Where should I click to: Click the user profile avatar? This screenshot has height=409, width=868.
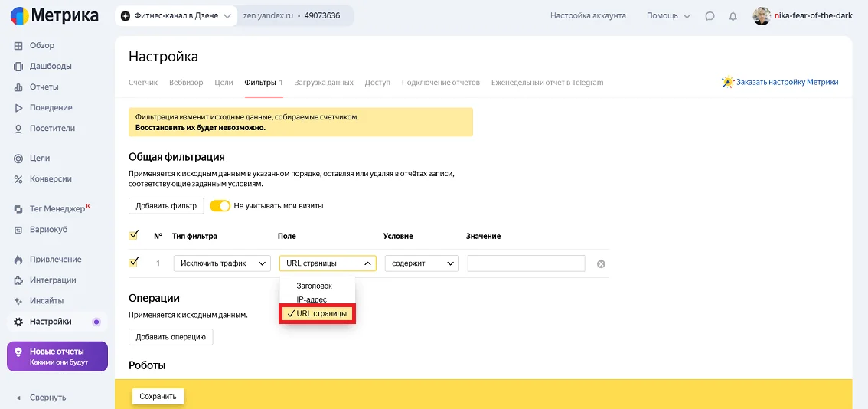(762, 16)
